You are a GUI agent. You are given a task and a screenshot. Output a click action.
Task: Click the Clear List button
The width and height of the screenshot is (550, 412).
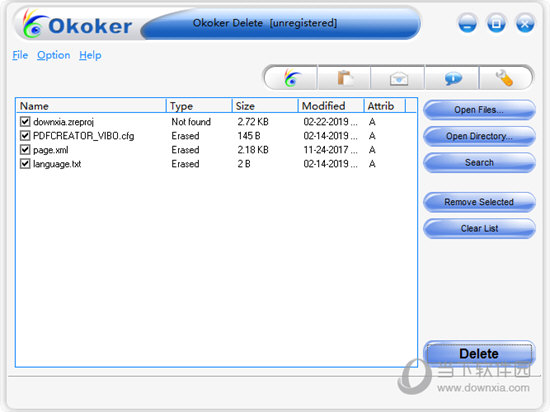point(479,228)
